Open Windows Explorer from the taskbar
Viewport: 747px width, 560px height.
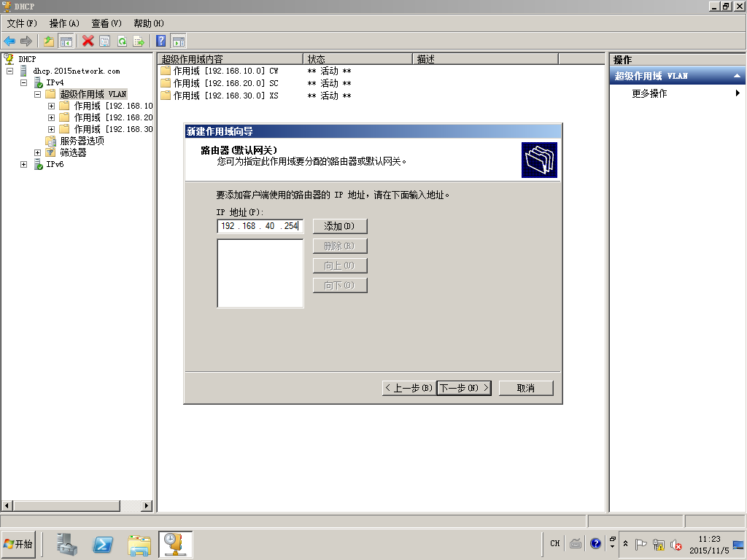coord(139,544)
